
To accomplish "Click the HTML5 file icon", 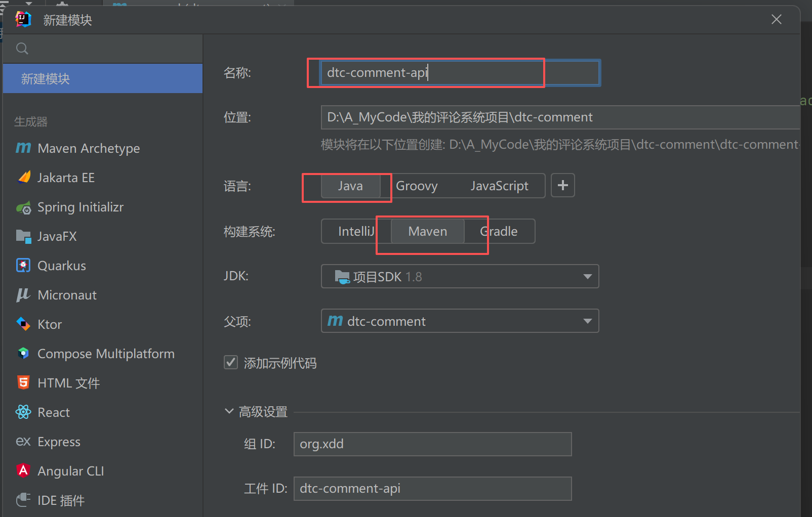I will 23,382.
